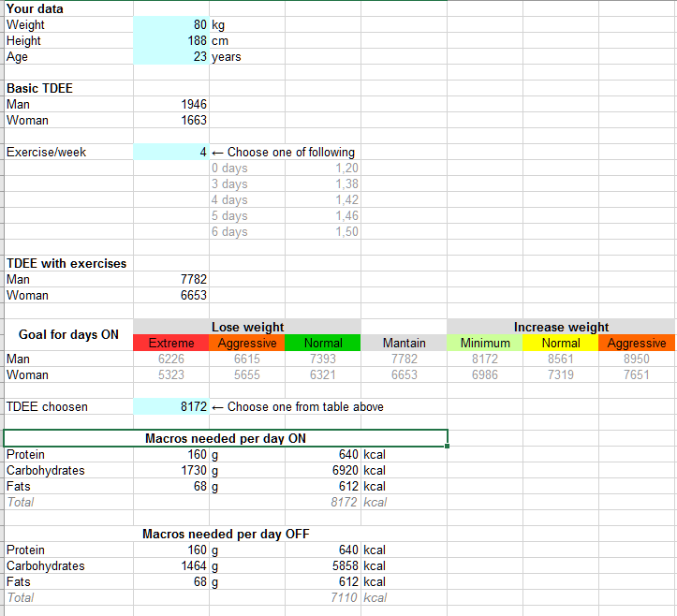
Task: Click the orange Aggressive cell under Increase weight
Action: click(637, 344)
